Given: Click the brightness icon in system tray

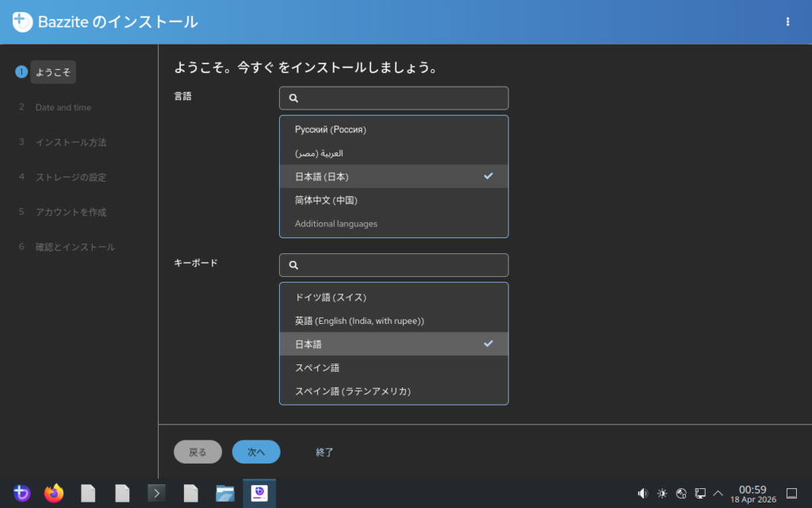Looking at the screenshot, I should click(662, 494).
